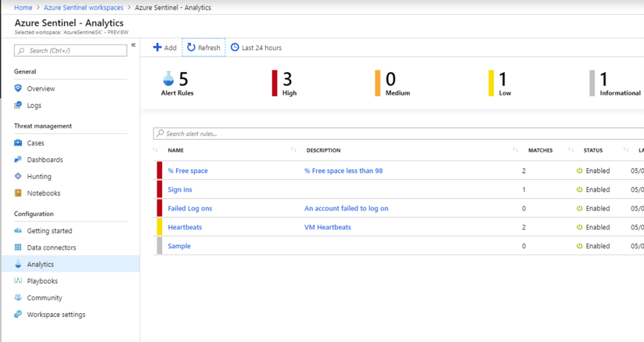Click the Notebooks book icon
This screenshot has height=342, width=644.
click(18, 193)
